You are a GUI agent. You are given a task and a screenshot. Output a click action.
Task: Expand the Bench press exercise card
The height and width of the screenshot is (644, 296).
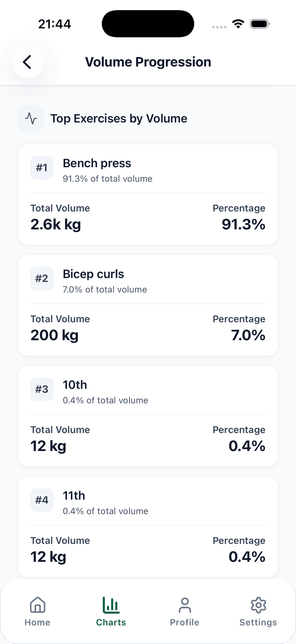(148, 194)
